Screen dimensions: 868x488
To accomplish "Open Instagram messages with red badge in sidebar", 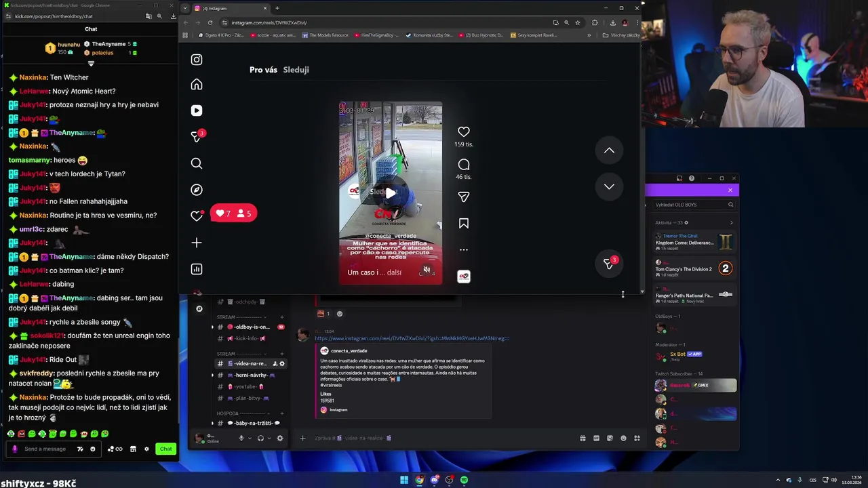I will (x=197, y=136).
